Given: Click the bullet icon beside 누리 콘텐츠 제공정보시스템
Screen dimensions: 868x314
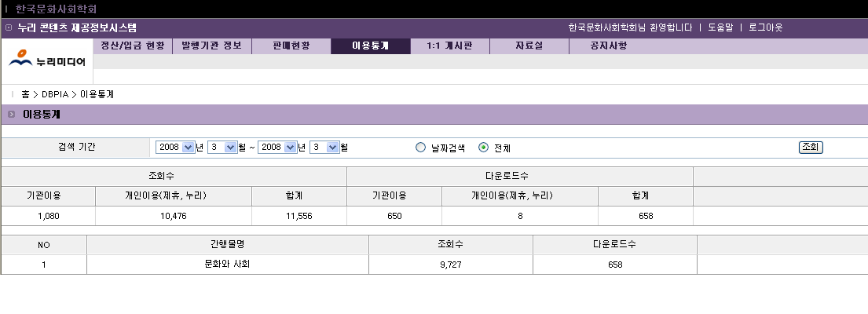Looking at the screenshot, I should [9, 27].
